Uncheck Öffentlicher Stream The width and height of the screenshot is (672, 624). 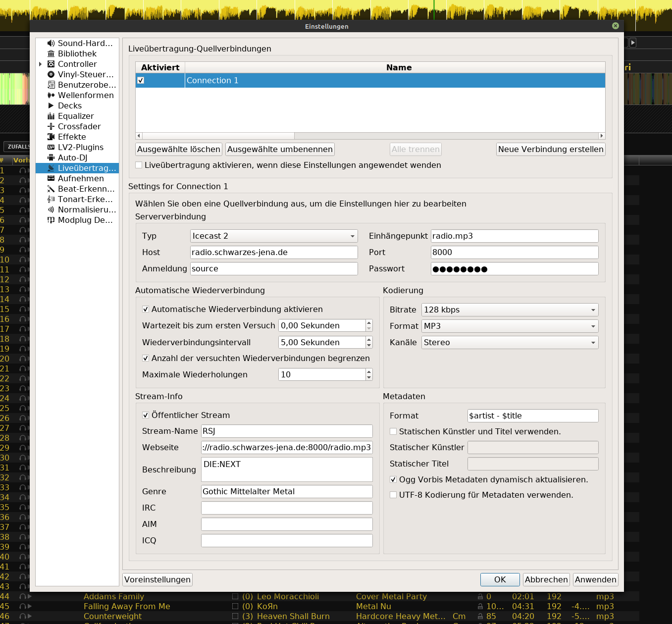point(146,415)
